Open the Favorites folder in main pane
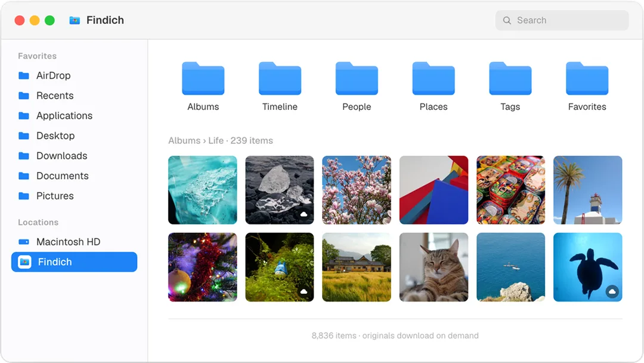This screenshot has width=644, height=363. [x=587, y=79]
